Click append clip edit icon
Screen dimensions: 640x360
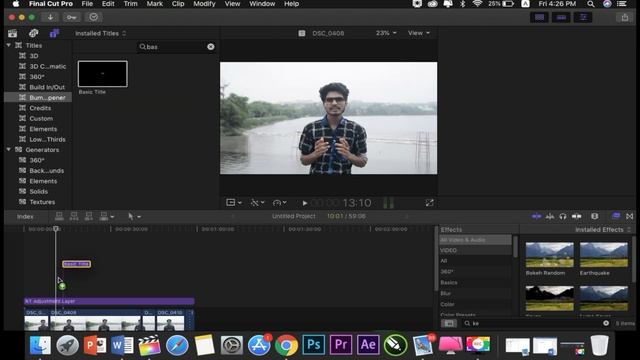tap(89, 216)
